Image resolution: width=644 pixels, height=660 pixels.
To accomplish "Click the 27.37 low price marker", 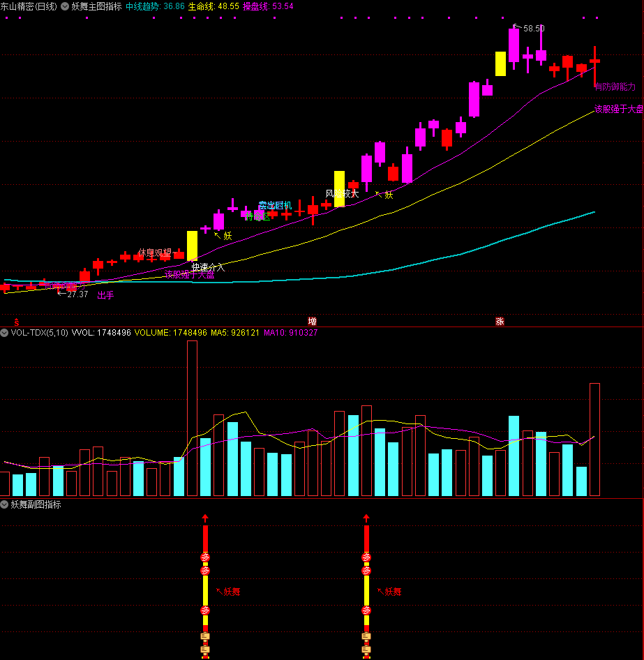I will click(77, 294).
